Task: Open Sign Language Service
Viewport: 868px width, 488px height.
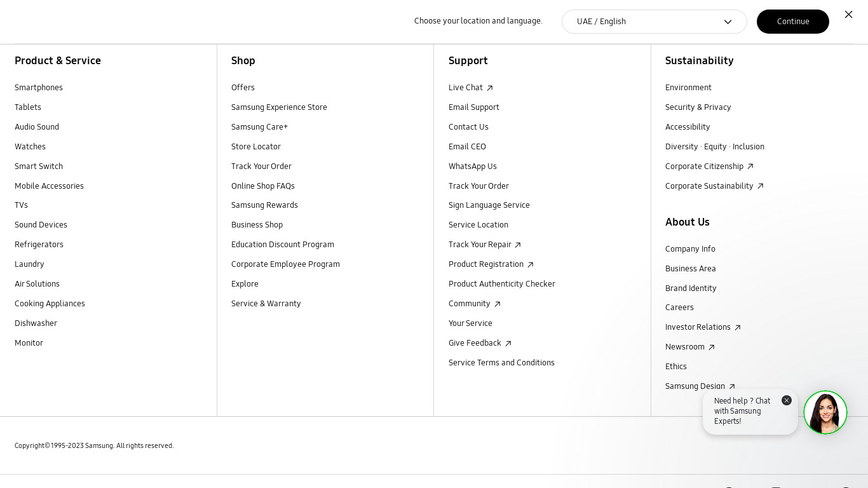Action: (x=489, y=205)
